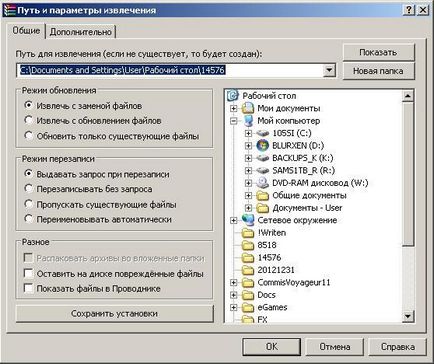Image resolution: width=434 pixels, height=364 pixels.
Task: Open help with Справка button
Action: pos(398,347)
